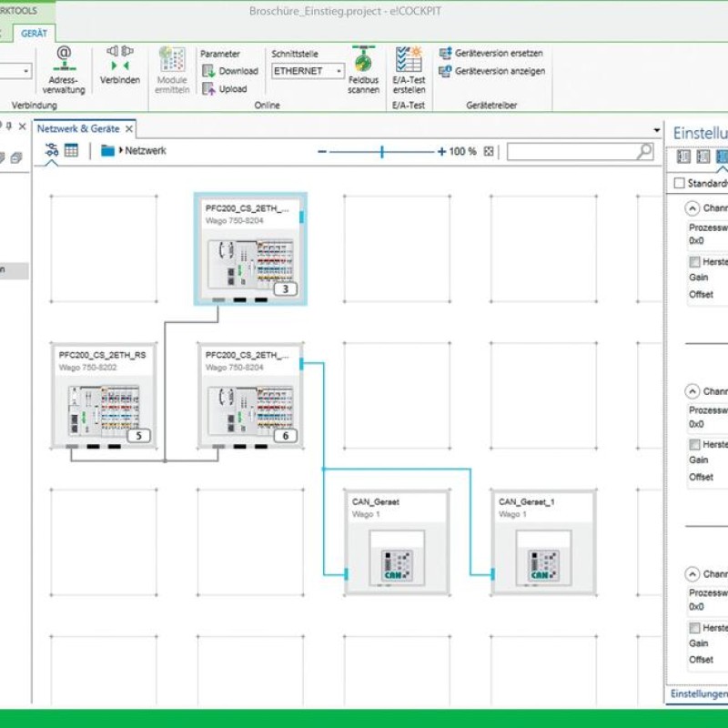This screenshot has height=728, width=728.
Task: Toggle first channel Hersteller checkbox
Action: click(694, 262)
